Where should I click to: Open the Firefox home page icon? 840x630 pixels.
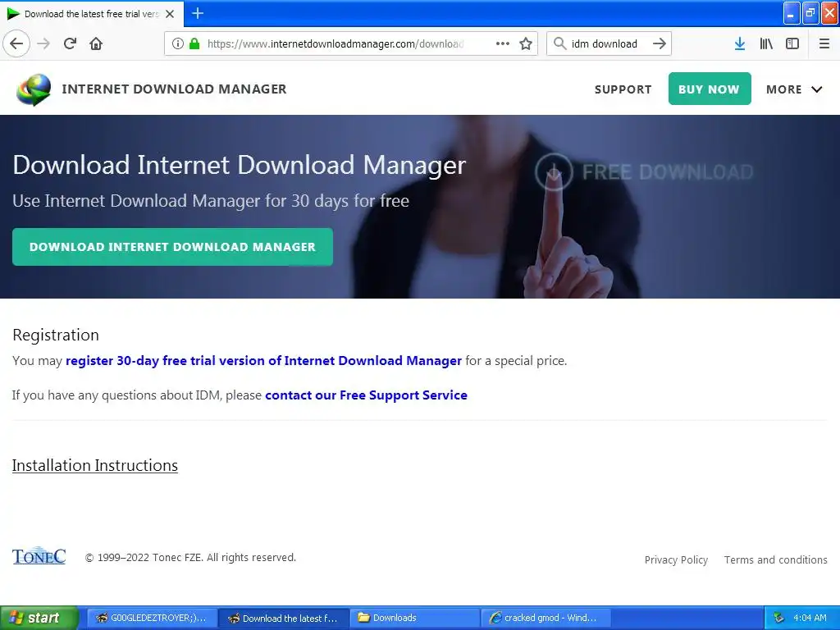(x=96, y=43)
